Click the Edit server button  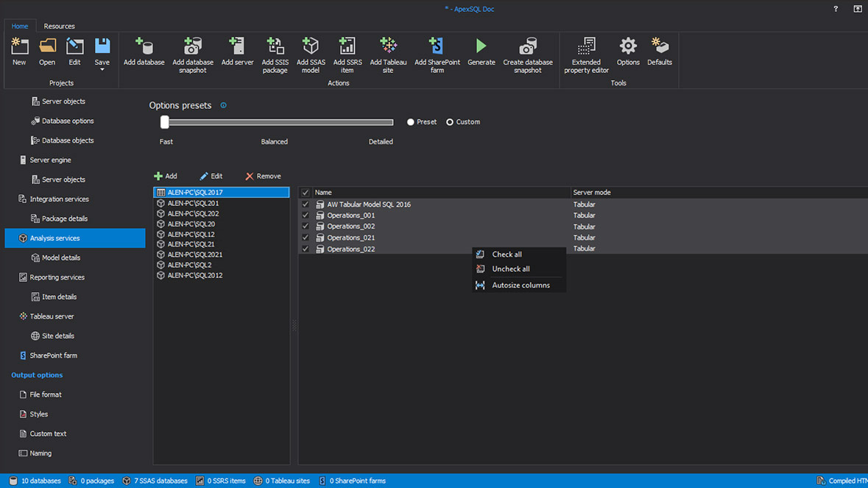click(x=211, y=176)
